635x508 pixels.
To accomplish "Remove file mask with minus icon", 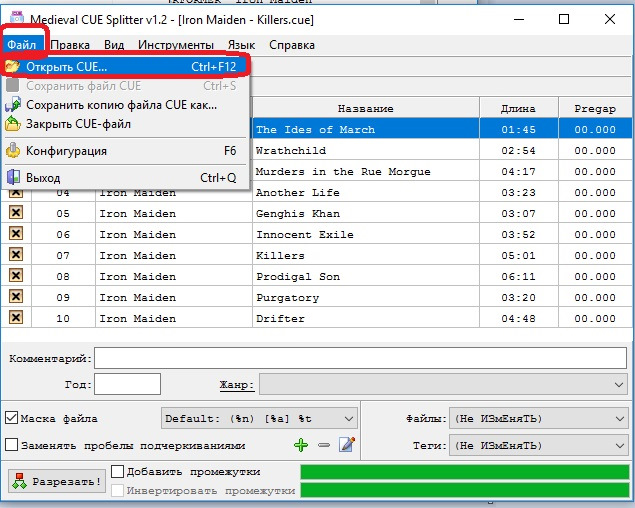I will 324,445.
